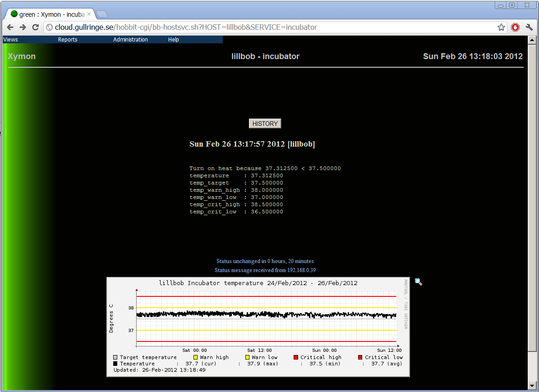Click the 'Sat 12:00' axis label on graph
This screenshot has width=539, height=392.
pos(259,350)
